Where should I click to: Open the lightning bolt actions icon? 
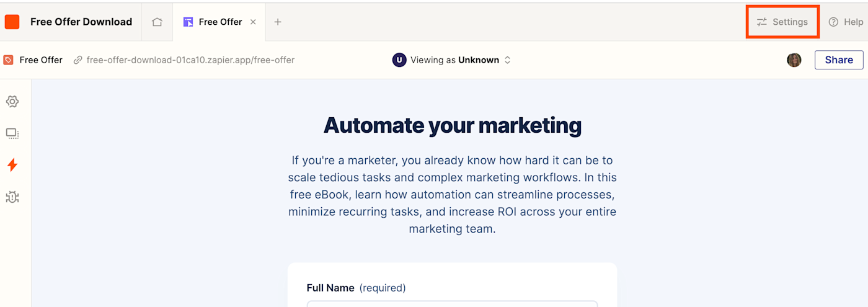click(12, 165)
